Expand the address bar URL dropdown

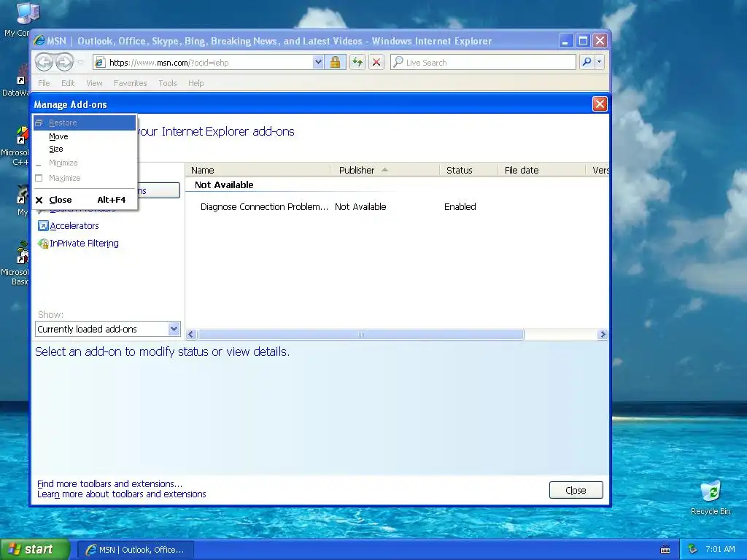point(318,62)
